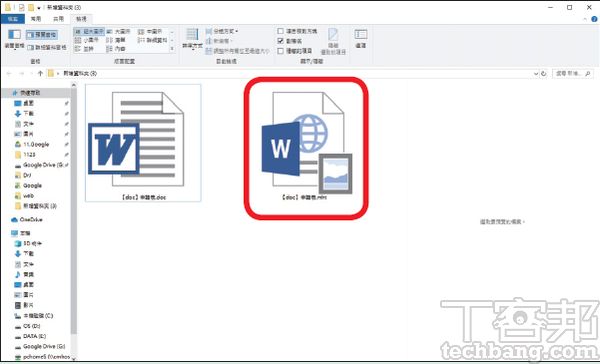Toggle the Details pane (詳細資料窗格) button
Viewport: 600px width, 364px height.
tap(46, 47)
